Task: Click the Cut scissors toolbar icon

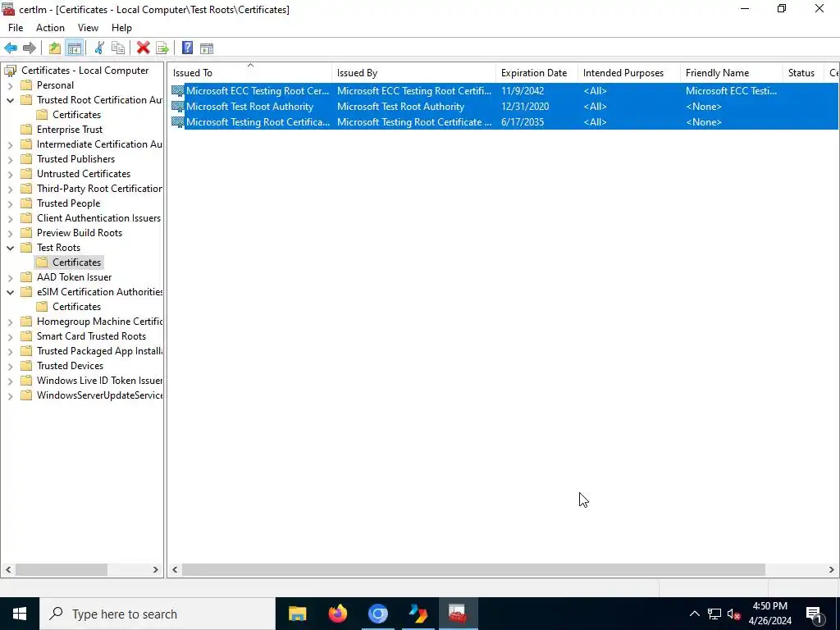Action: point(99,48)
